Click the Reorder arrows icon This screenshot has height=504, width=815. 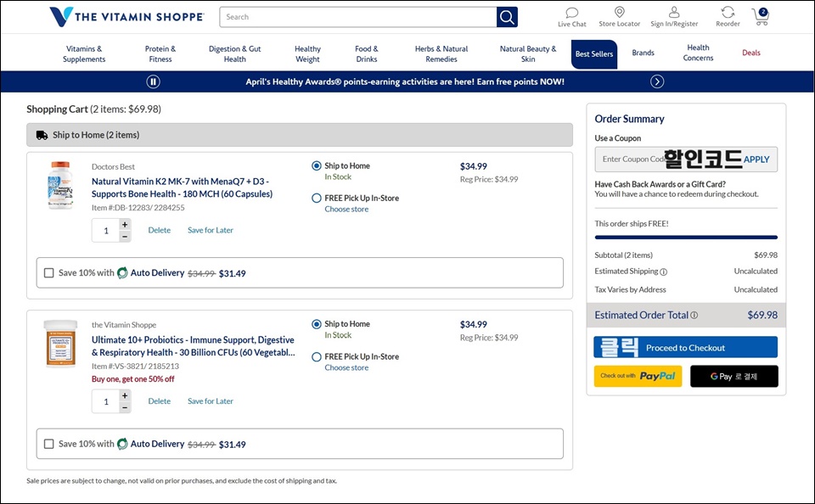pos(728,12)
